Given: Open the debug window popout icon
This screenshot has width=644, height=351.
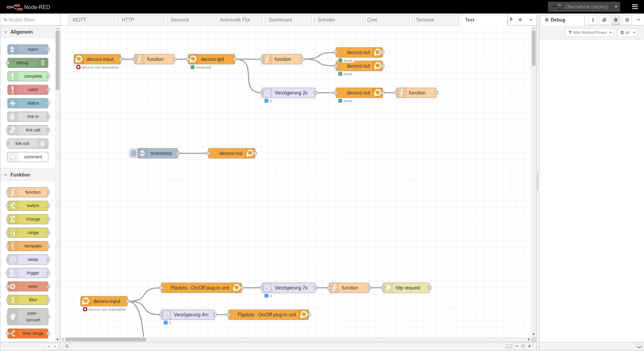Looking at the screenshot, I should (639, 347).
